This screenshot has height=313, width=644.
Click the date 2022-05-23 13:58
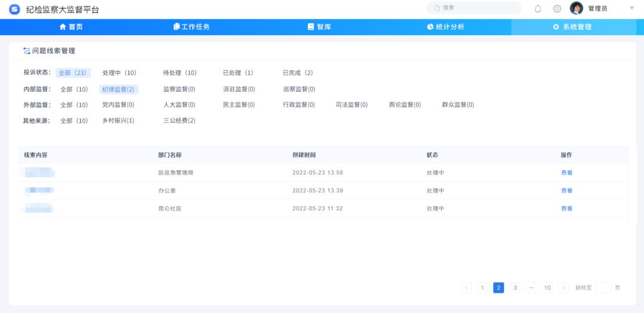(x=318, y=172)
